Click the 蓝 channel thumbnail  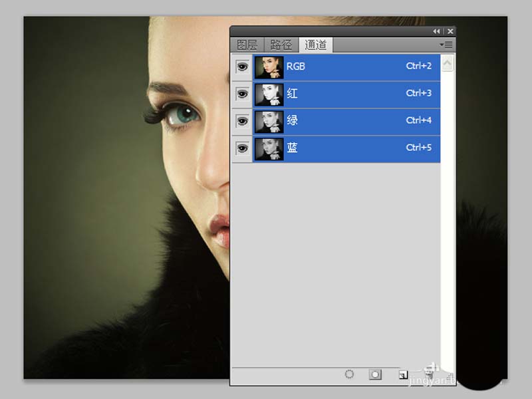[269, 148]
